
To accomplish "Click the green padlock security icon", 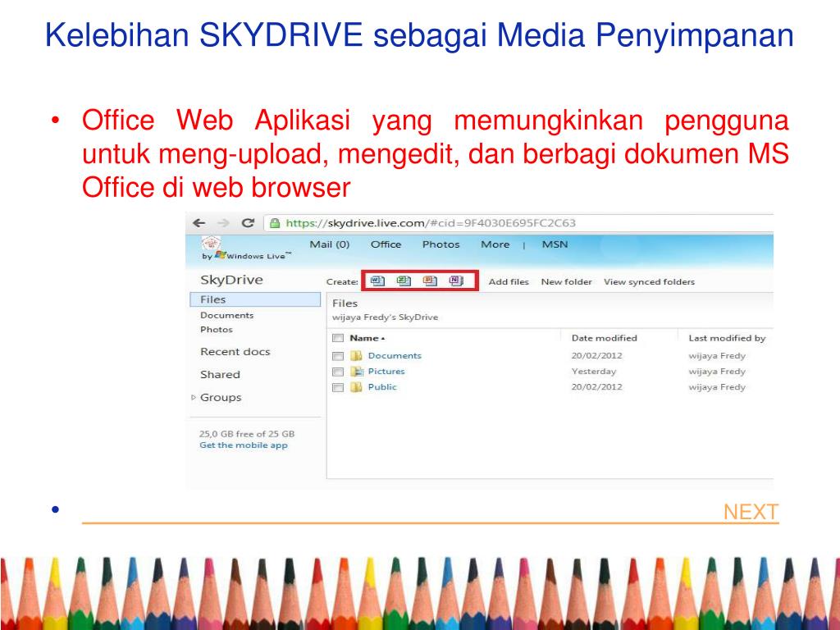I will click(x=275, y=223).
